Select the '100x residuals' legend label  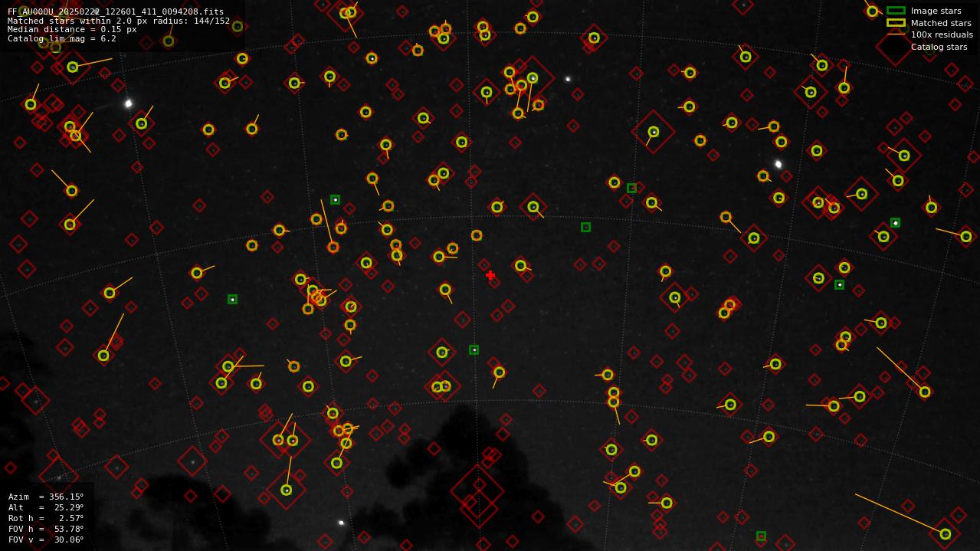(x=942, y=34)
